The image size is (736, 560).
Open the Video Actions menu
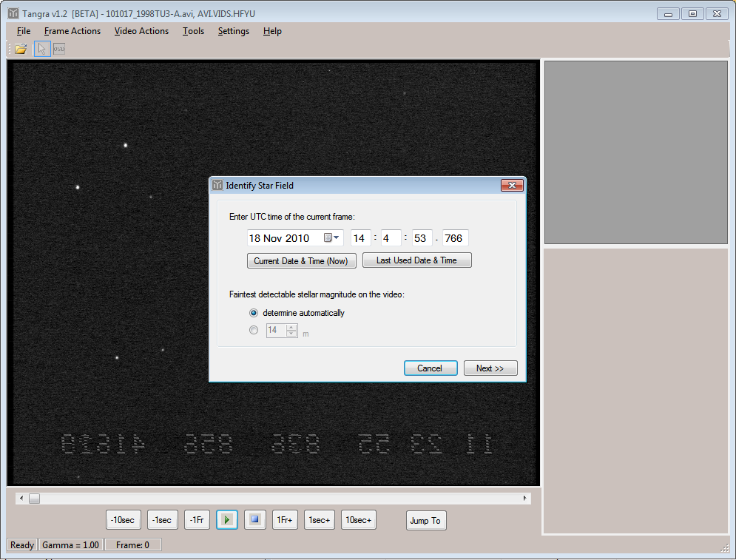[141, 31]
